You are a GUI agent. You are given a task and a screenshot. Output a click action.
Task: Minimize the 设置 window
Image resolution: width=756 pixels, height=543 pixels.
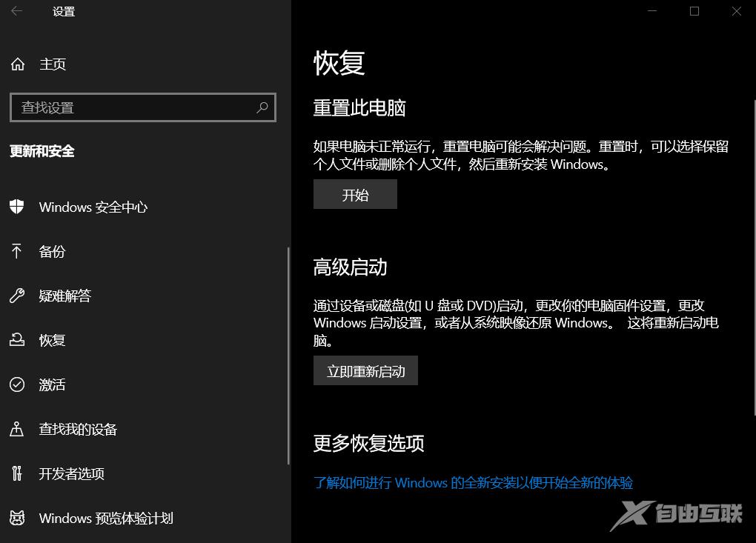pyautogui.click(x=652, y=11)
